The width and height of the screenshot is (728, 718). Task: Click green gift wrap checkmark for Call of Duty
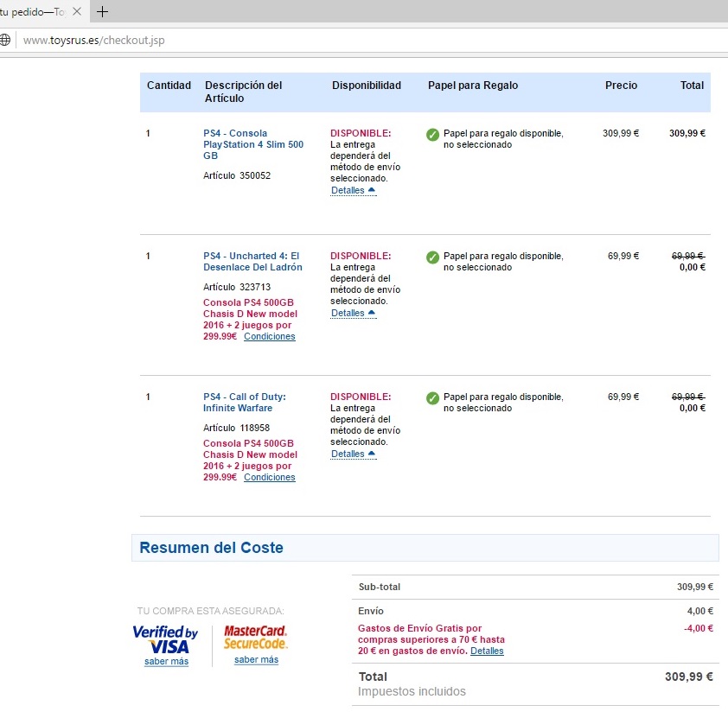click(432, 398)
